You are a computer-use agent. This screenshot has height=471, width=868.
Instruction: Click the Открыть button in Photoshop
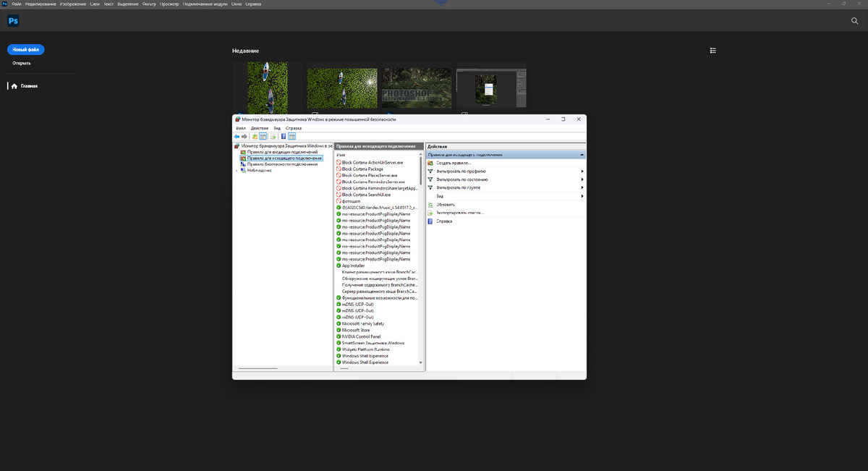coord(22,63)
